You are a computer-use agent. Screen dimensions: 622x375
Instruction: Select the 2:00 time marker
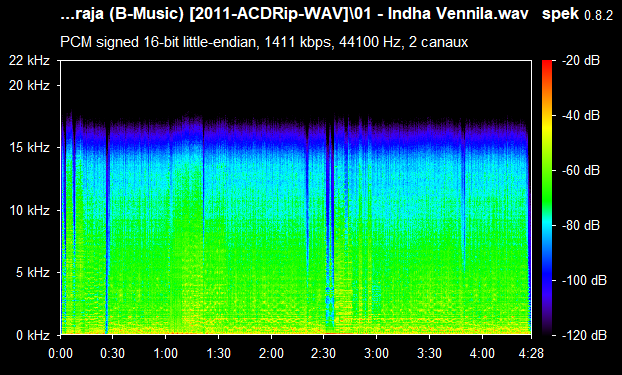tap(271, 353)
